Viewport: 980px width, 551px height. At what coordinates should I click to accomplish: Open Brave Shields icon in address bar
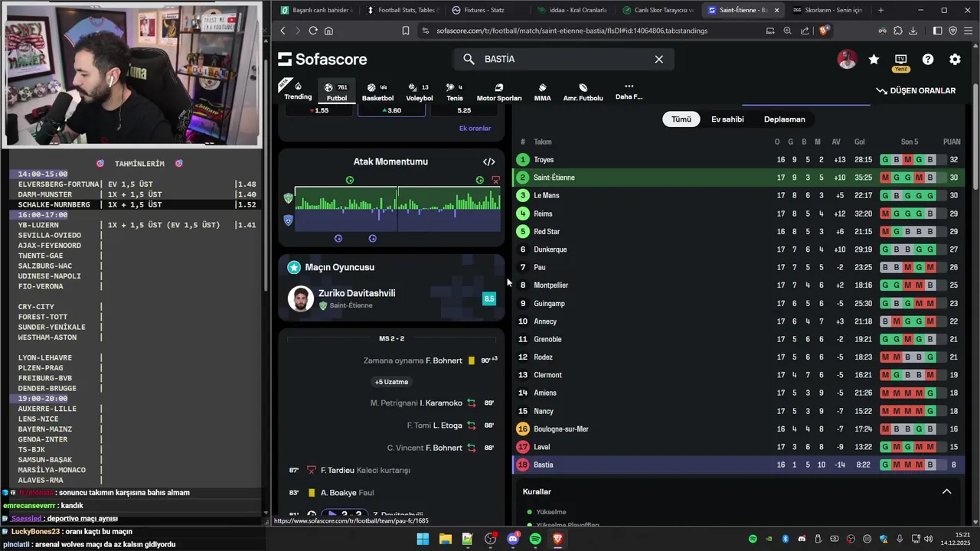click(824, 31)
